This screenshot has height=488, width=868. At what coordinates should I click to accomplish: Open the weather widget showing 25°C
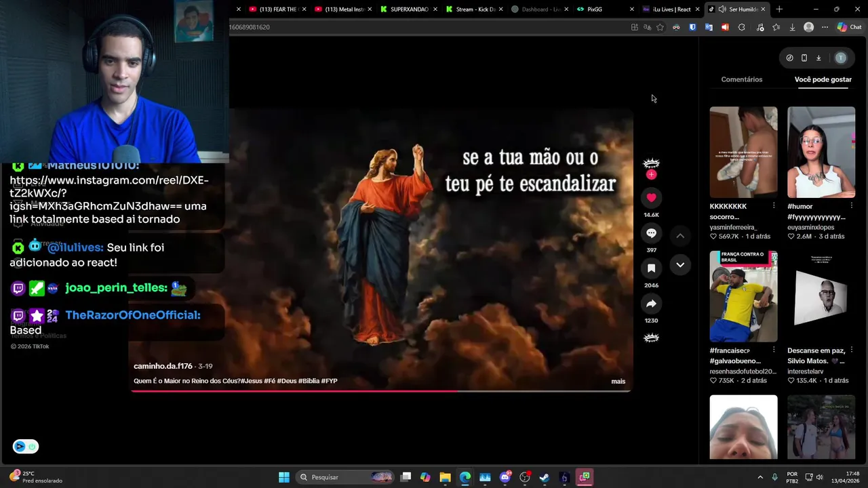point(35,477)
